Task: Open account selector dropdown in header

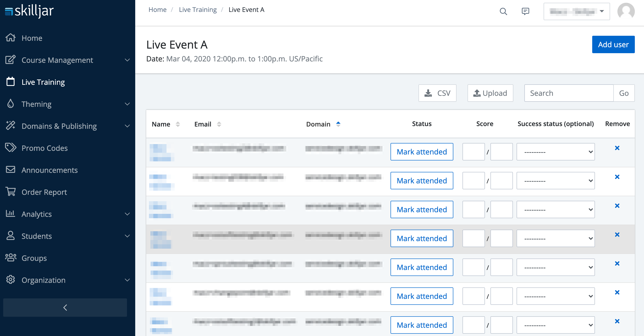Action: (x=576, y=11)
